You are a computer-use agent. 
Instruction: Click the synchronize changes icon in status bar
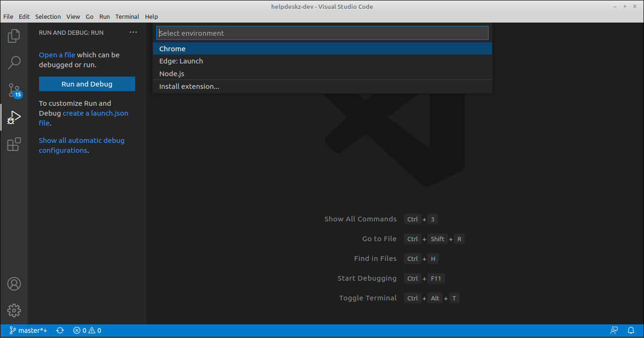tap(60, 330)
